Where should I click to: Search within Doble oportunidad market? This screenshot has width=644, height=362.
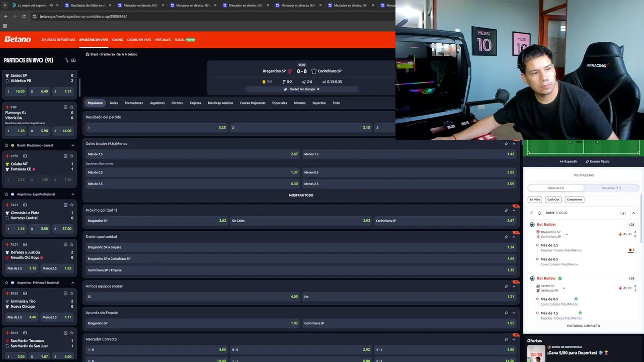pyautogui.click(x=506, y=237)
